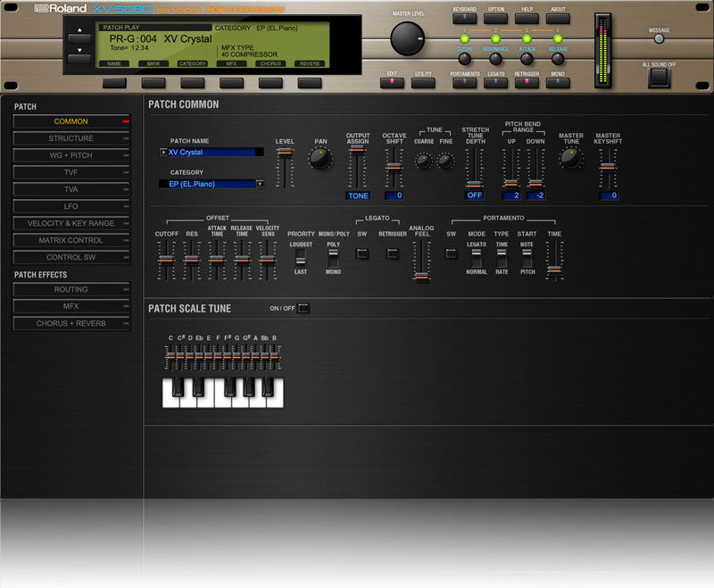
Task: Click the patch up arrow button
Action: click(x=79, y=37)
